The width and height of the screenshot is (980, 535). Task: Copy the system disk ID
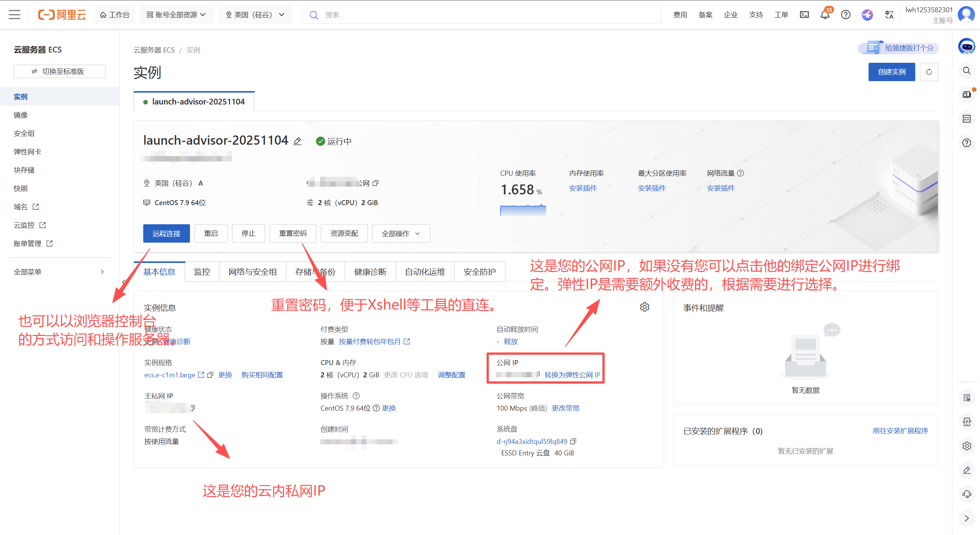tap(573, 442)
